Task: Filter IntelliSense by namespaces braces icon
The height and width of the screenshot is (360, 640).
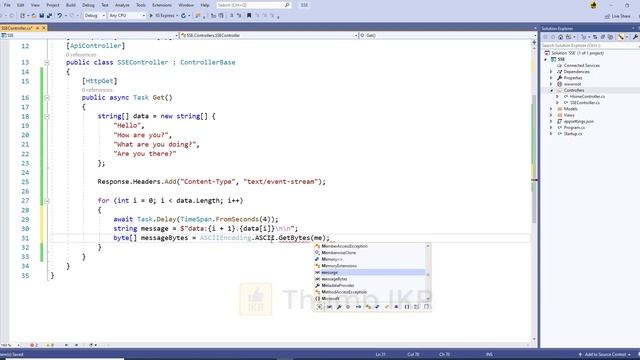Action: pyautogui.click(x=407, y=307)
